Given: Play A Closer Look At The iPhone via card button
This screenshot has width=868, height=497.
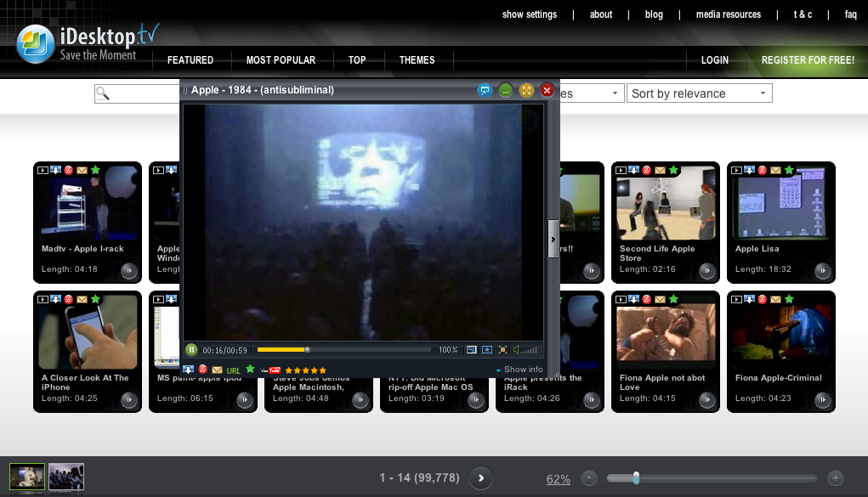Looking at the screenshot, I should point(129,399).
